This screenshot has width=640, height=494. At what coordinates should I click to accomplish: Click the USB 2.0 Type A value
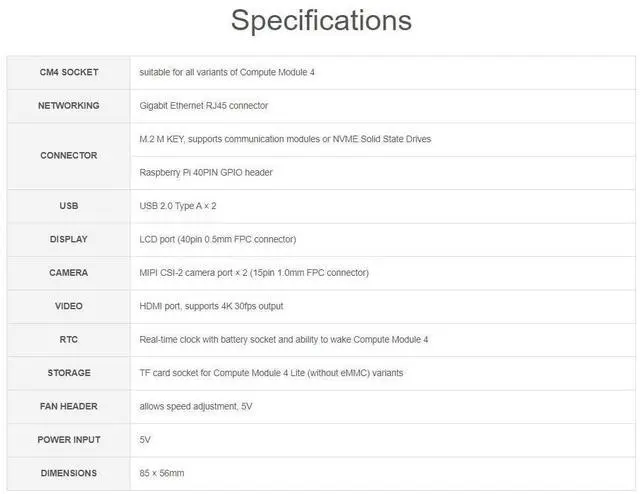coord(178,206)
